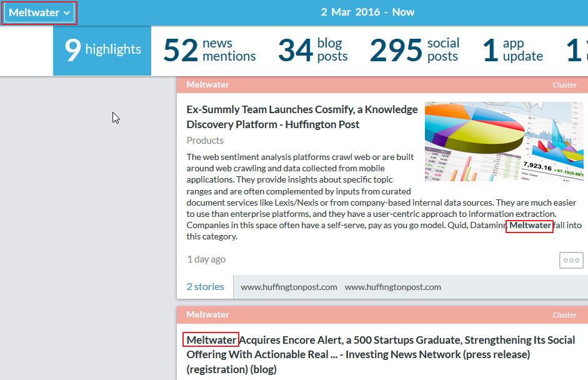The image size is (588, 380).
Task: Open the Meltwater Acquires Encore Alert headline
Action: [381, 354]
